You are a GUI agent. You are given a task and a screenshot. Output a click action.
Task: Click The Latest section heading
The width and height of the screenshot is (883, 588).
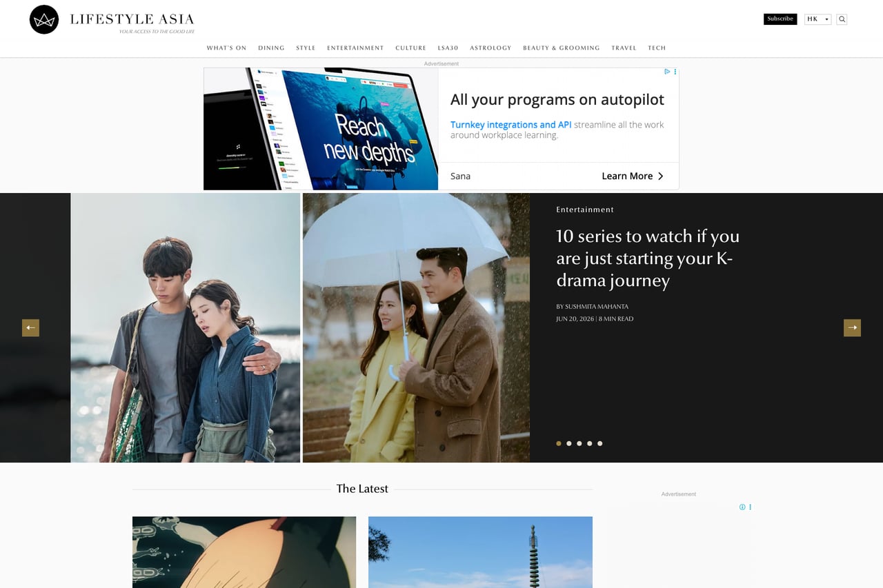pyautogui.click(x=362, y=489)
